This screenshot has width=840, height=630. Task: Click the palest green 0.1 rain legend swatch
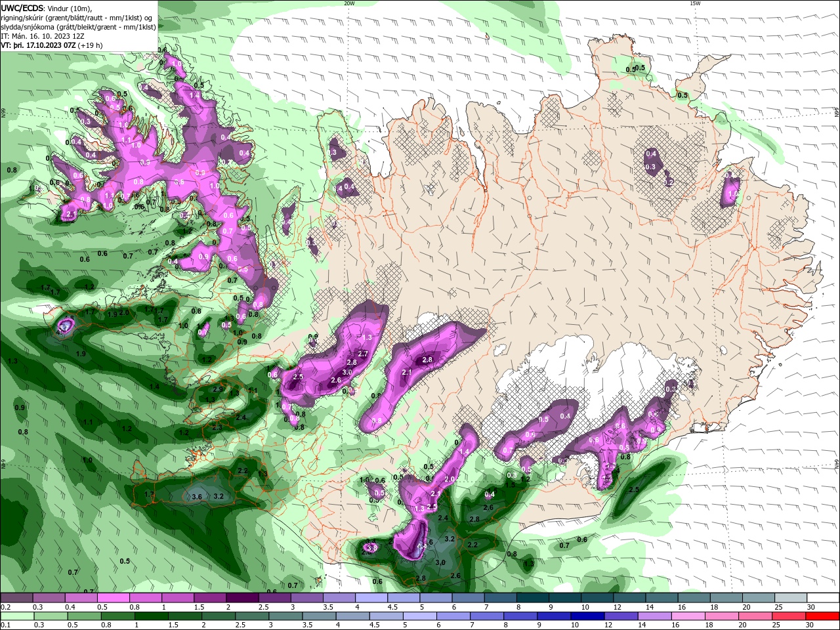click(17, 616)
